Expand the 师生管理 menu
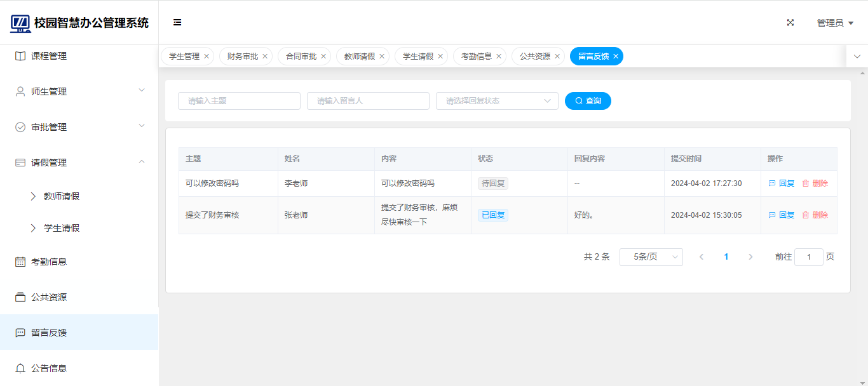 tap(79, 91)
